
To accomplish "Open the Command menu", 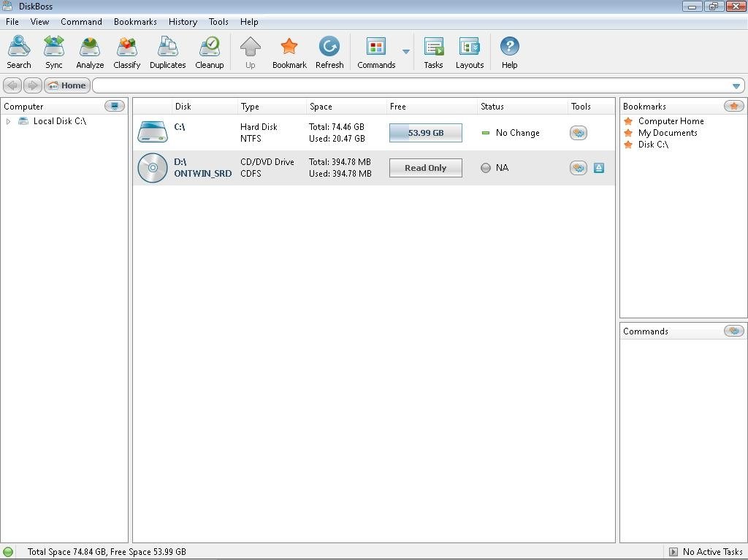I will 81,22.
